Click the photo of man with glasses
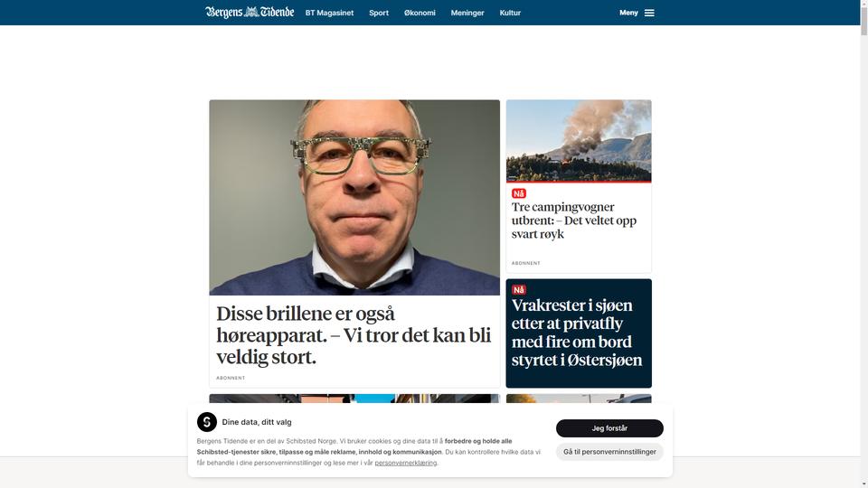Viewport: 868px width, 488px height. tap(354, 197)
